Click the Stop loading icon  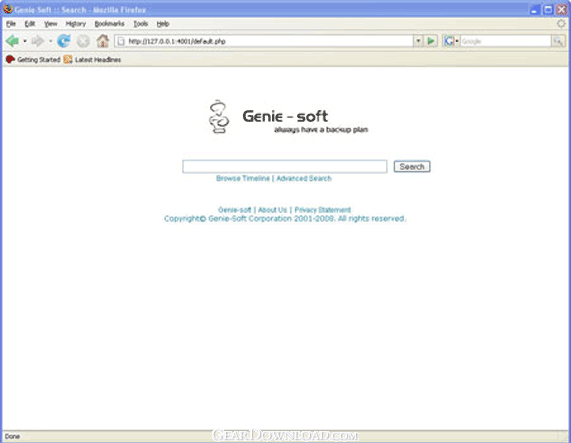tap(83, 41)
